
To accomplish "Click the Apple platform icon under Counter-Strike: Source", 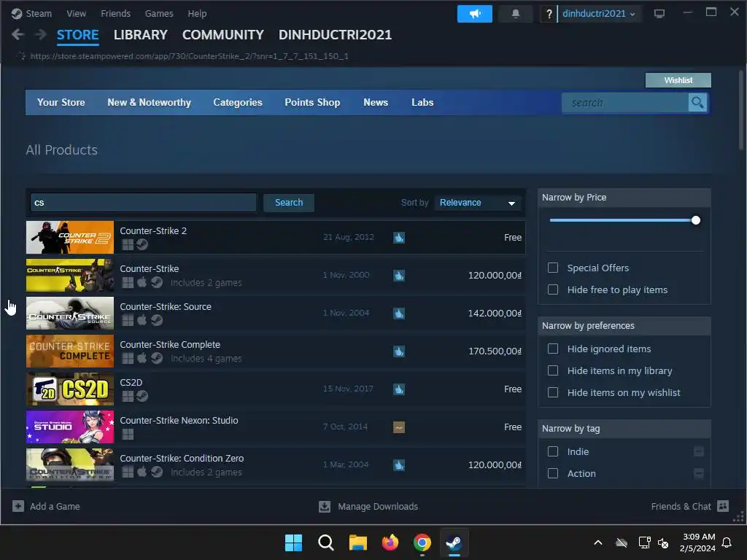I will coord(142,320).
